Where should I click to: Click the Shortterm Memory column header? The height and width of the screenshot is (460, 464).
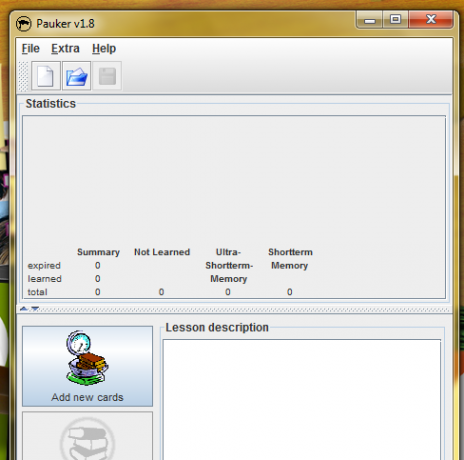(290, 259)
